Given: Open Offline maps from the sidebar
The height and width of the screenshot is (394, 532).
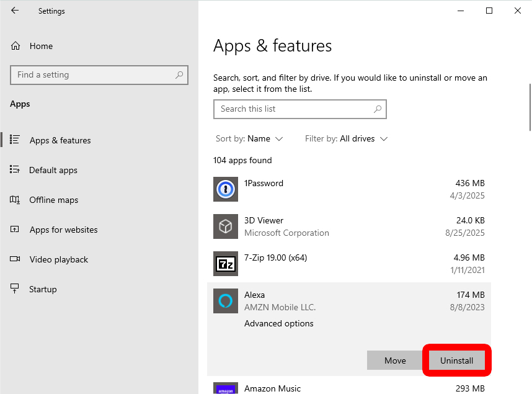Looking at the screenshot, I should 53,200.
